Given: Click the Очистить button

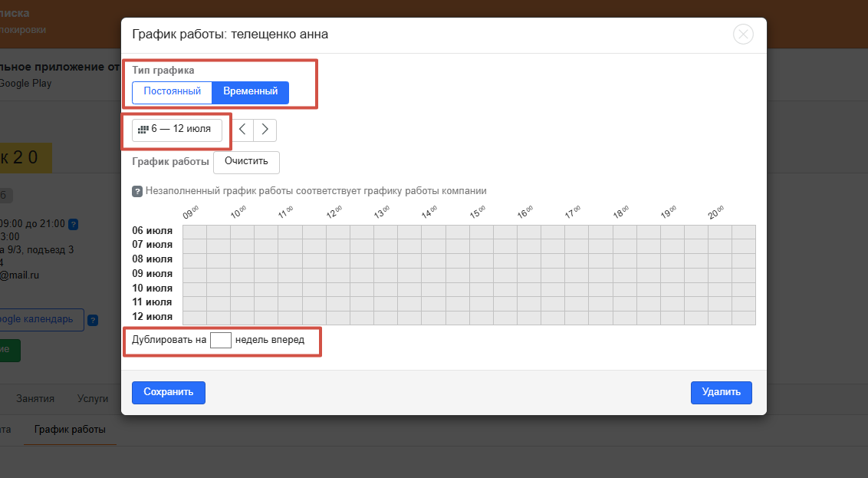Looking at the screenshot, I should pos(246,162).
